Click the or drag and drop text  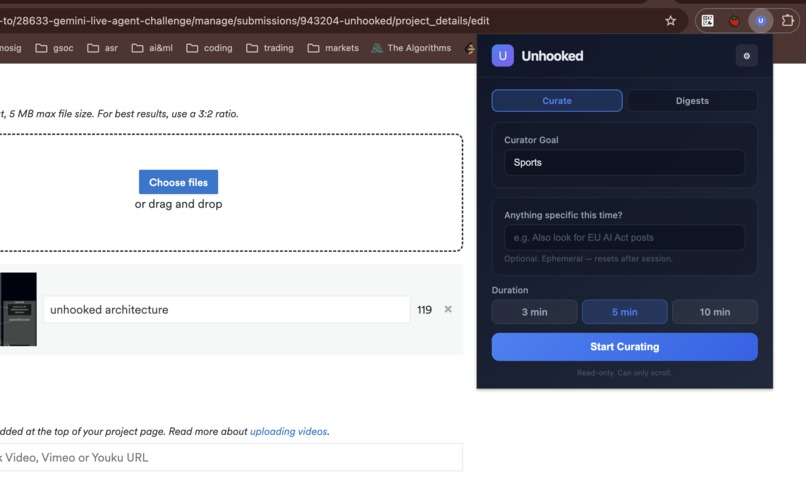coord(178,204)
